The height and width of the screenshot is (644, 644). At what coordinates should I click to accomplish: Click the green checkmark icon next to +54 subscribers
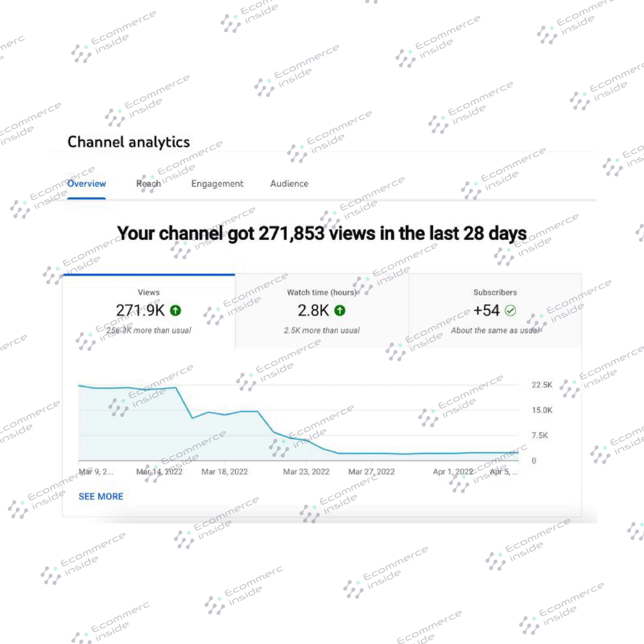pos(510,310)
